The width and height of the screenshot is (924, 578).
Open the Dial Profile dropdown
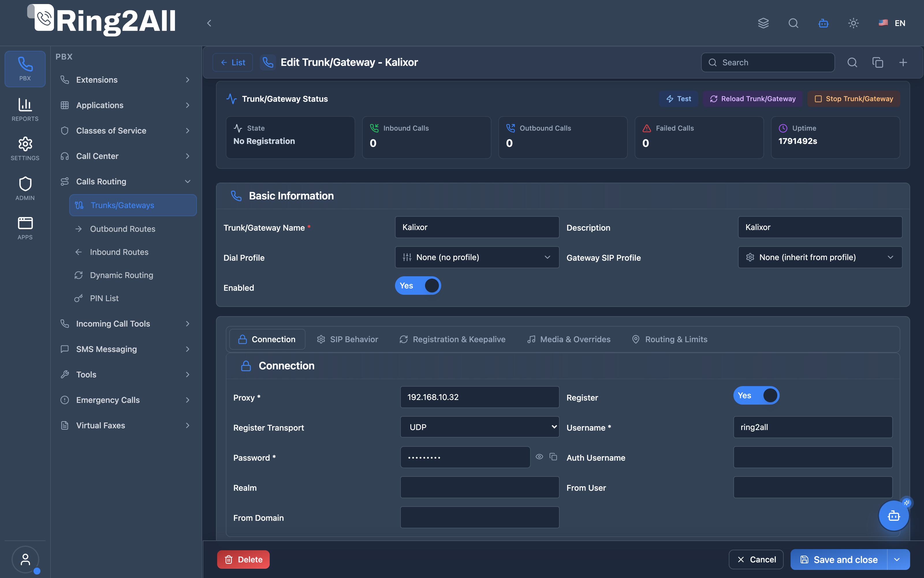point(477,257)
